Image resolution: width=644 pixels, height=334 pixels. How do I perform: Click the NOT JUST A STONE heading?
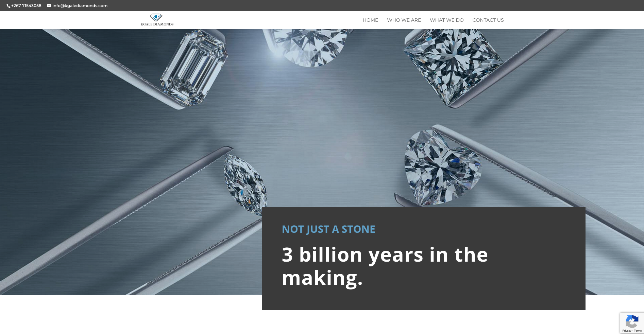coord(328,229)
